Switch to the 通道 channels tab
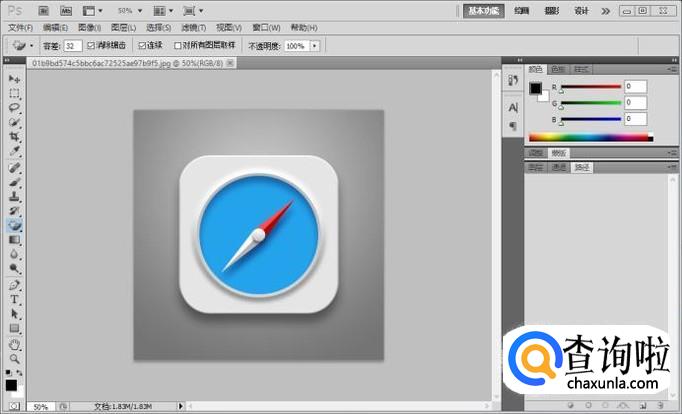This screenshot has height=414, width=682. point(558,167)
